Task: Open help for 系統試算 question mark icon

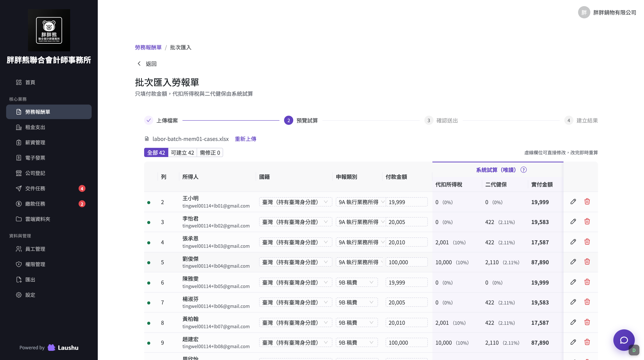Action: point(523,170)
